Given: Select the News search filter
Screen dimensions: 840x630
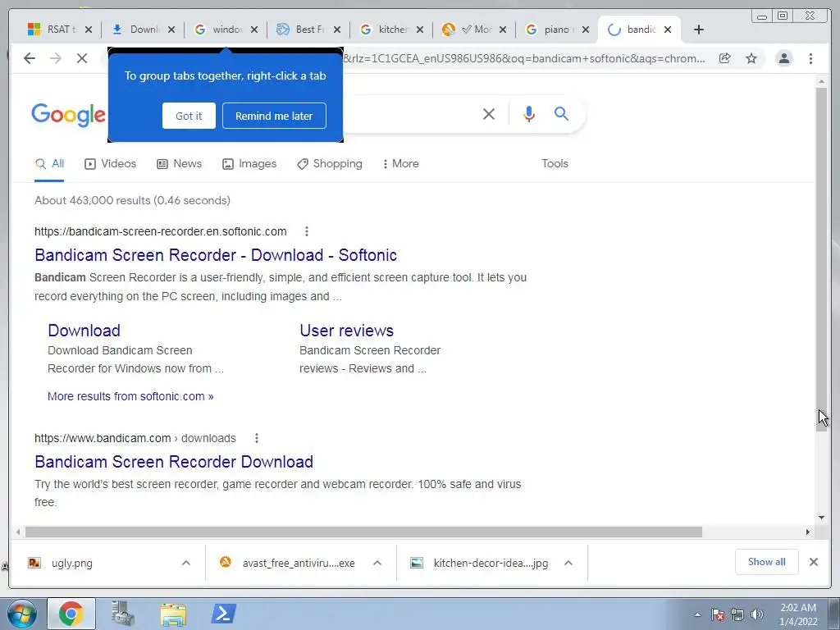Looking at the screenshot, I should coord(180,164).
